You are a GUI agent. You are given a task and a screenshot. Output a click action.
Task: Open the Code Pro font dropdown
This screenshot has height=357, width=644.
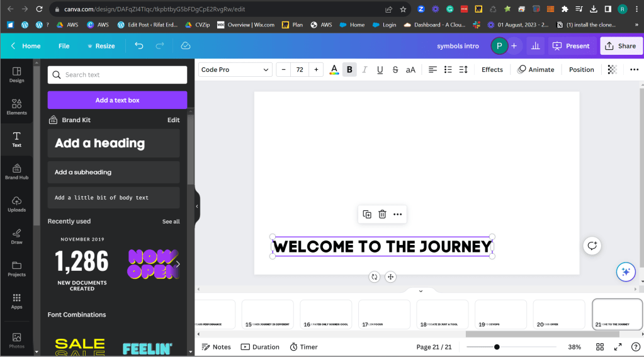(235, 70)
